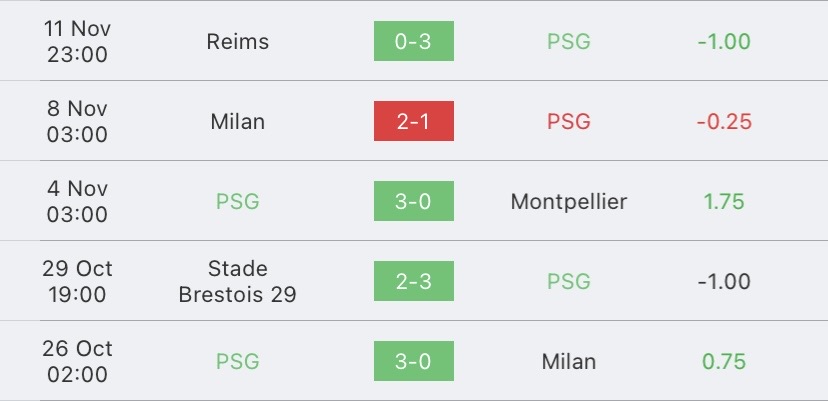Select the 1.75 handicap value

point(724,201)
